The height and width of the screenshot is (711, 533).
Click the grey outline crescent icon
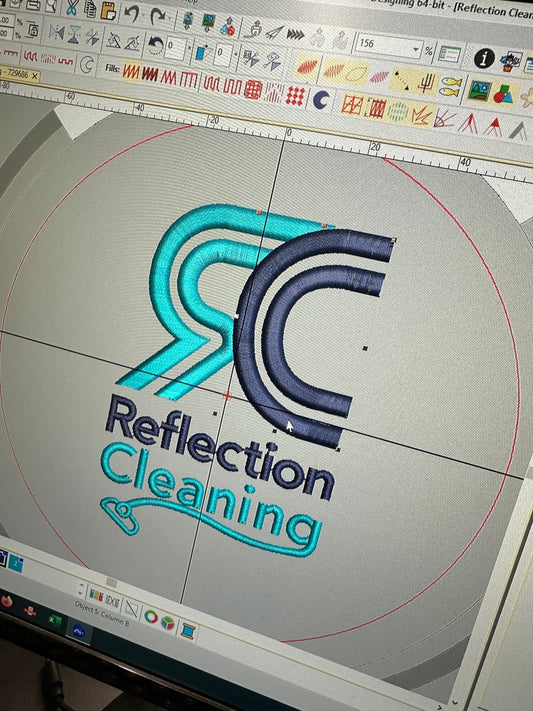[x=86, y=64]
